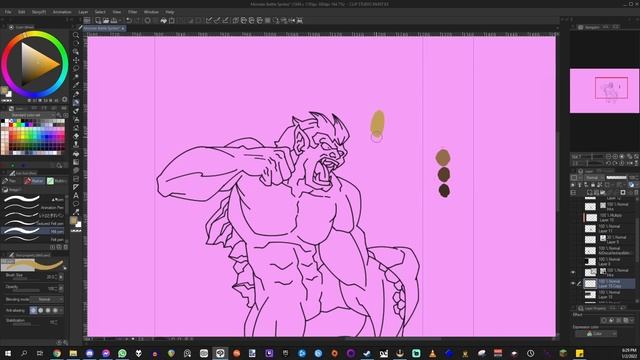
Task: Open File Explorer from the taskbar
Action: point(73,353)
